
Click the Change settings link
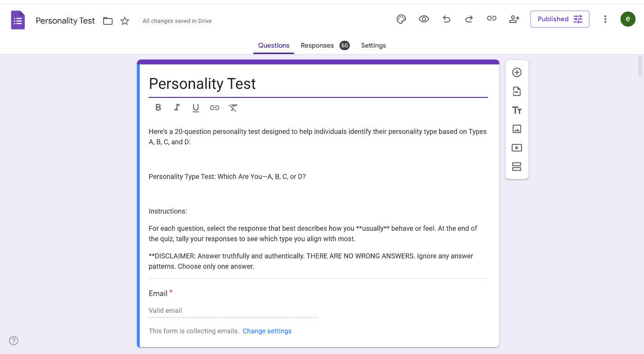coord(267,331)
